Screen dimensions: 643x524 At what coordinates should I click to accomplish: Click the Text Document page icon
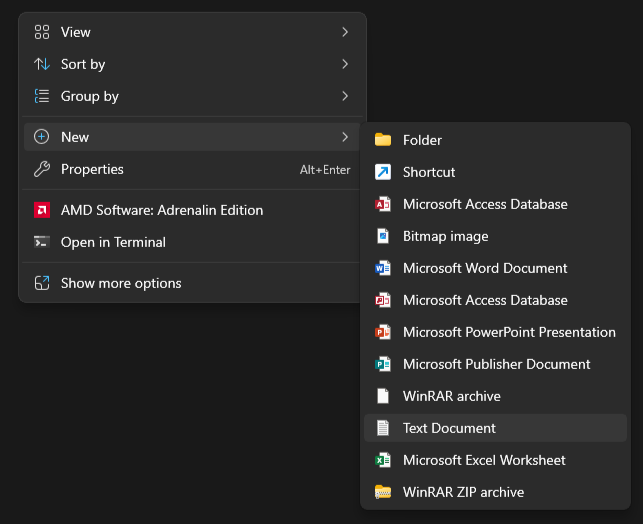[383, 428]
